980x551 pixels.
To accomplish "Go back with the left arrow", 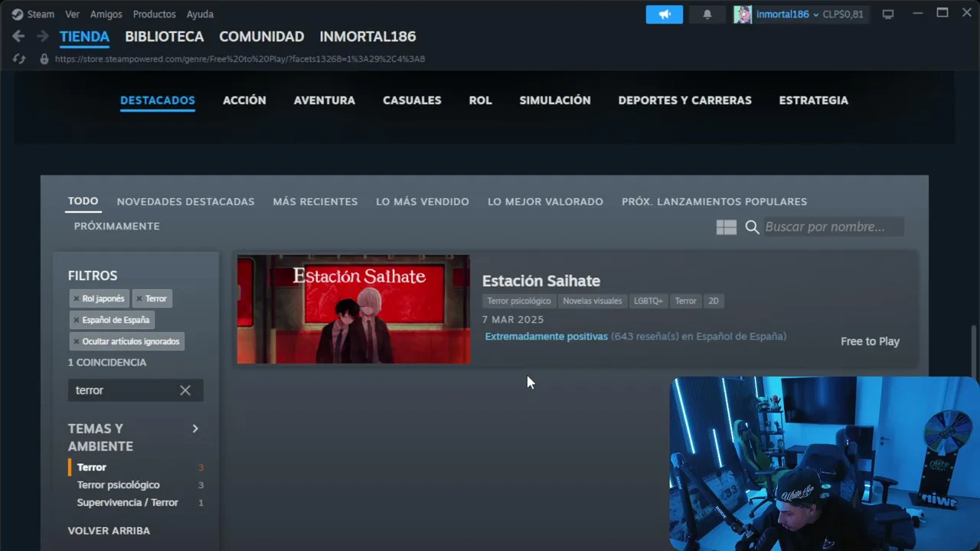I will click(x=18, y=36).
